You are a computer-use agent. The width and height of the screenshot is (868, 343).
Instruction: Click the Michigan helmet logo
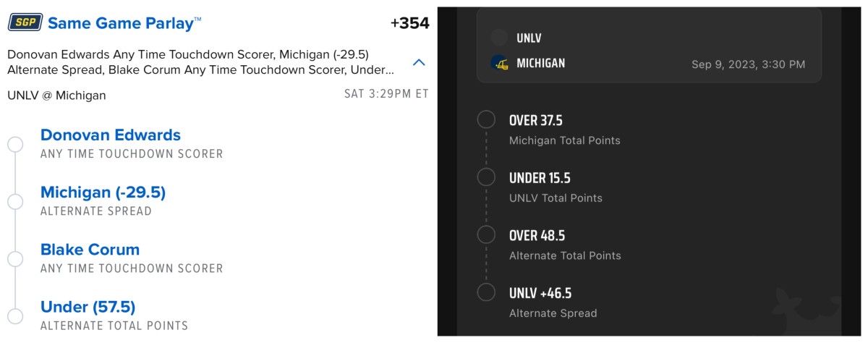(x=499, y=63)
